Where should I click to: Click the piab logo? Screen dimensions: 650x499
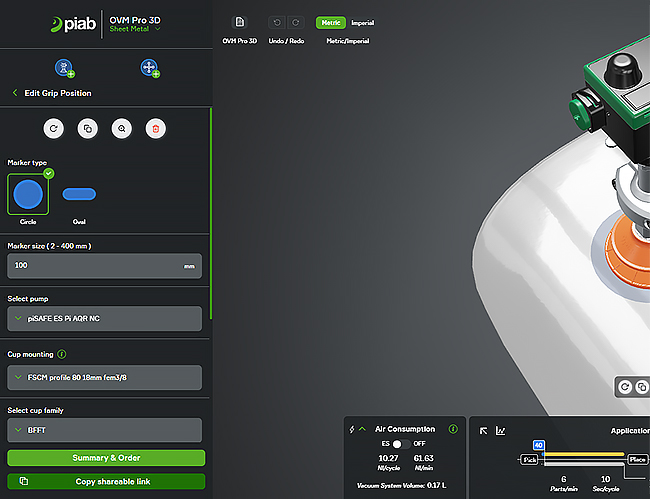[73, 24]
